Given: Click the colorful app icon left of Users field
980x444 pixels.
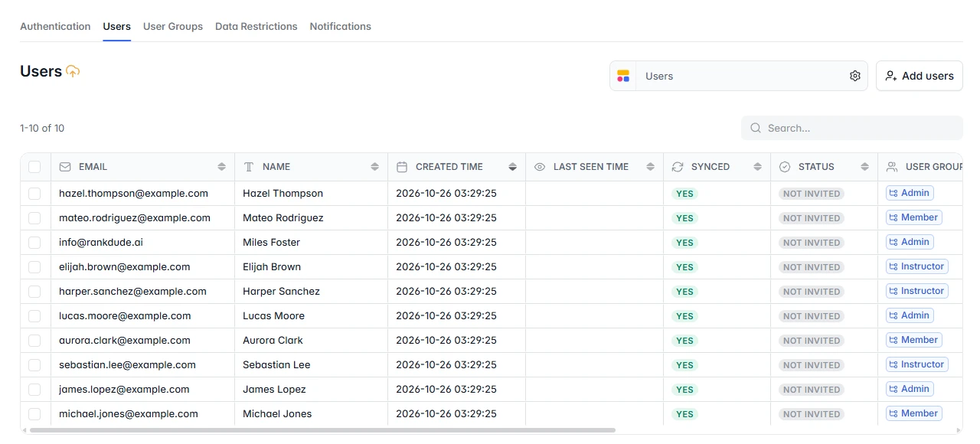Looking at the screenshot, I should coord(623,76).
